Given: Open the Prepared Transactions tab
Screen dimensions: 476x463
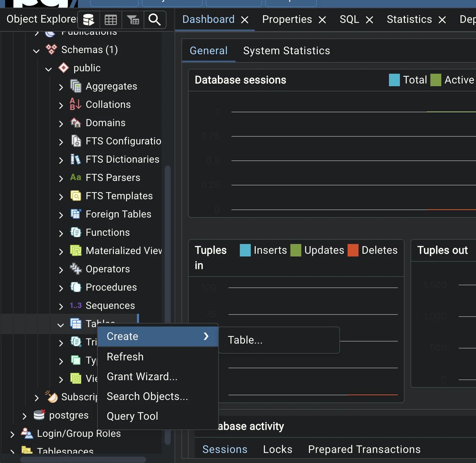Looking at the screenshot, I should pyautogui.click(x=364, y=449).
